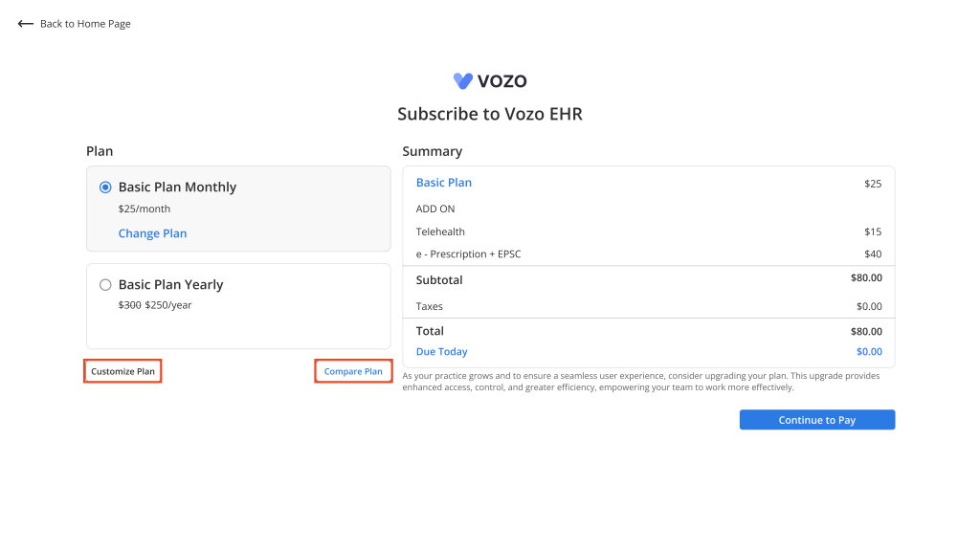Screen dimensions: 980x551
Task: Click the Continue to Pay button
Action: tap(817, 420)
